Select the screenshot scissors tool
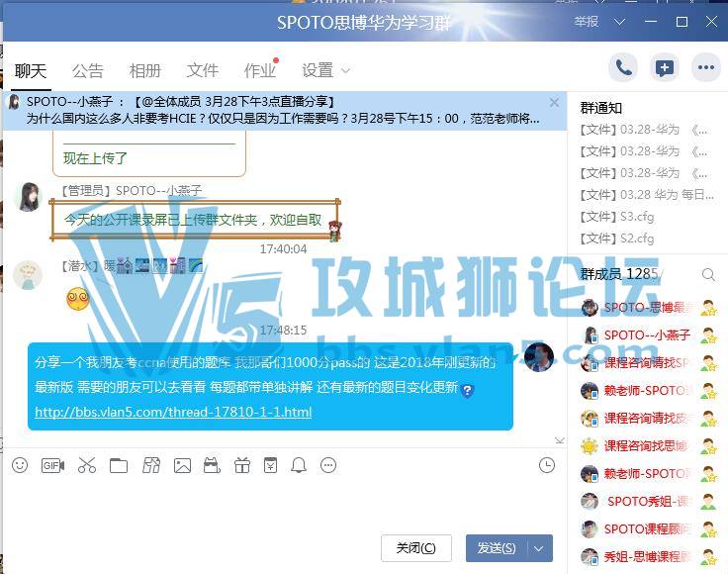The height and width of the screenshot is (574, 728). [87, 465]
